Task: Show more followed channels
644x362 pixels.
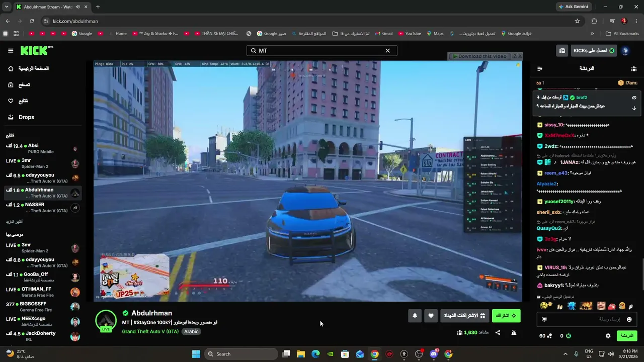Action: [x=15, y=221]
